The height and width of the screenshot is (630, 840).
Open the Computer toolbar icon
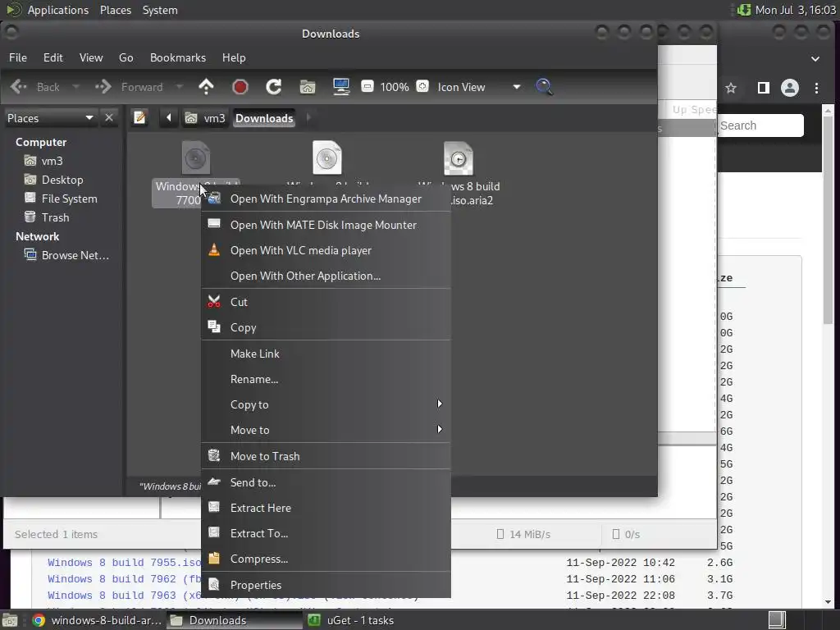click(x=341, y=87)
